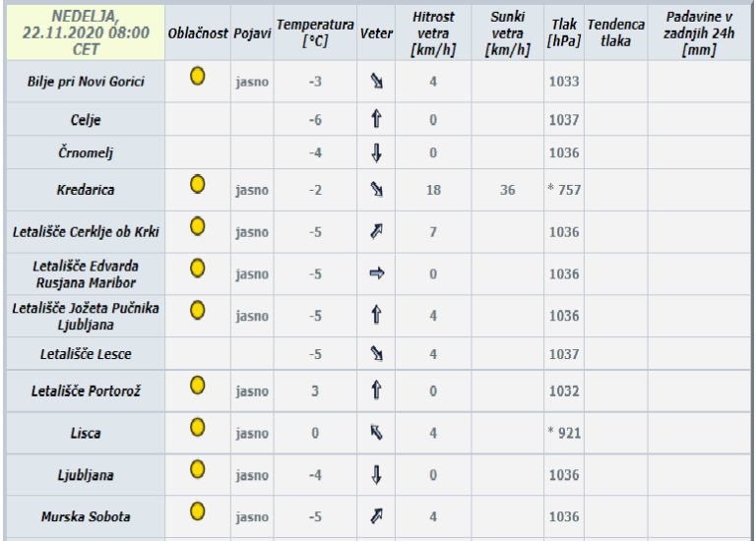The image size is (756, 541).
Task: Click the sun icon in Lisca row
Action: (197, 427)
